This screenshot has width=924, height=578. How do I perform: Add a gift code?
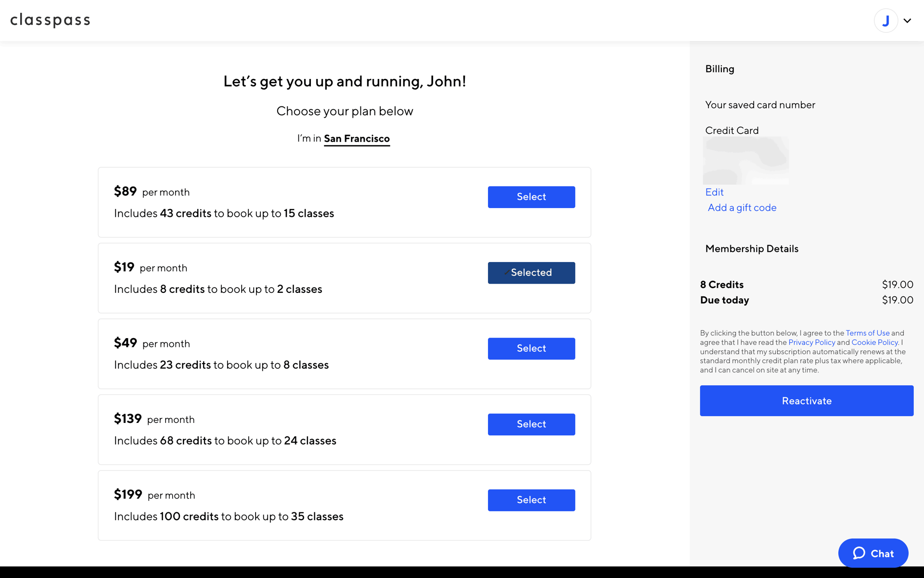point(742,208)
